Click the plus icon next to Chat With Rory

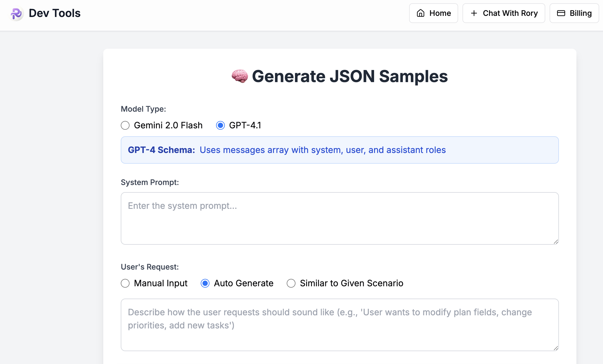(x=473, y=13)
